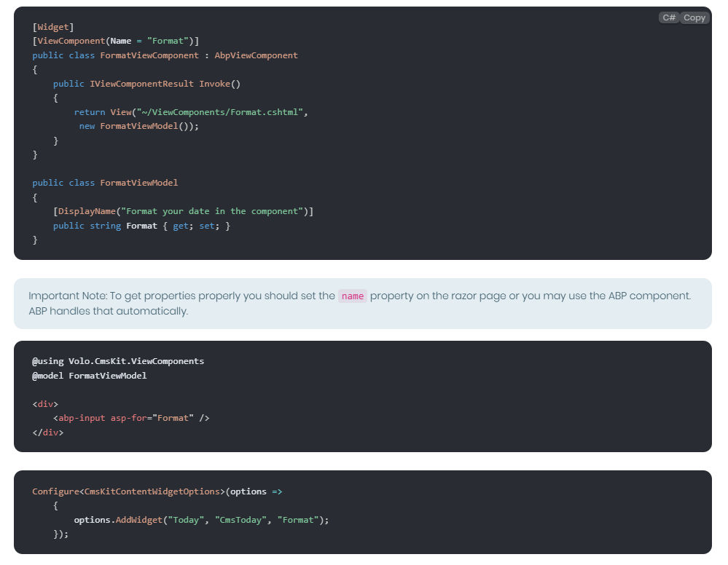728x565 pixels.
Task: Click the AbpViewComponent base class name
Action: tap(256, 55)
